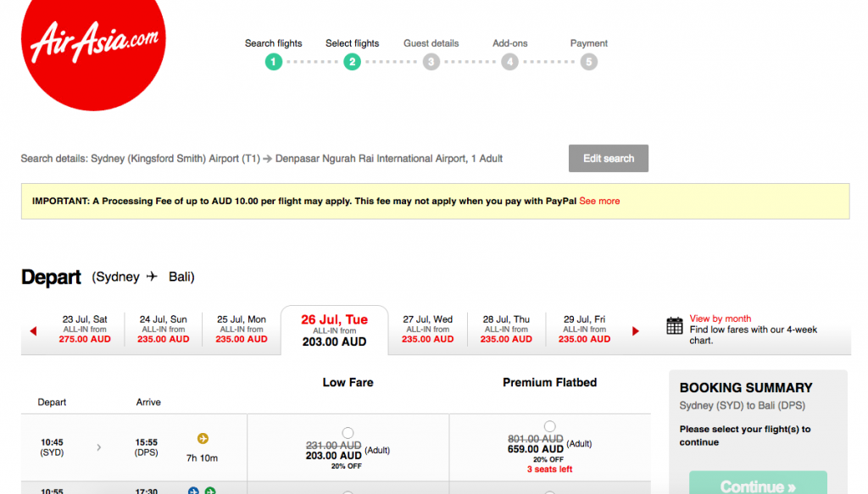The image size is (868, 494).
Task: Switch to the 27 Jul, Wed date tab
Action: (x=426, y=329)
